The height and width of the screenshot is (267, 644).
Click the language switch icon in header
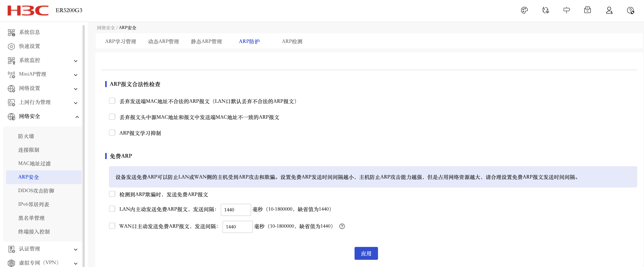[x=545, y=10]
